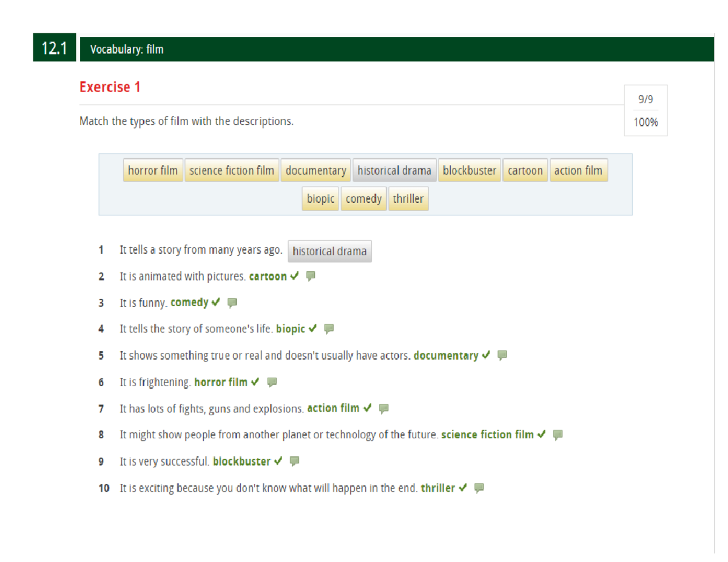
Task: Click the green checkmark next to cartoon
Action: click(295, 276)
